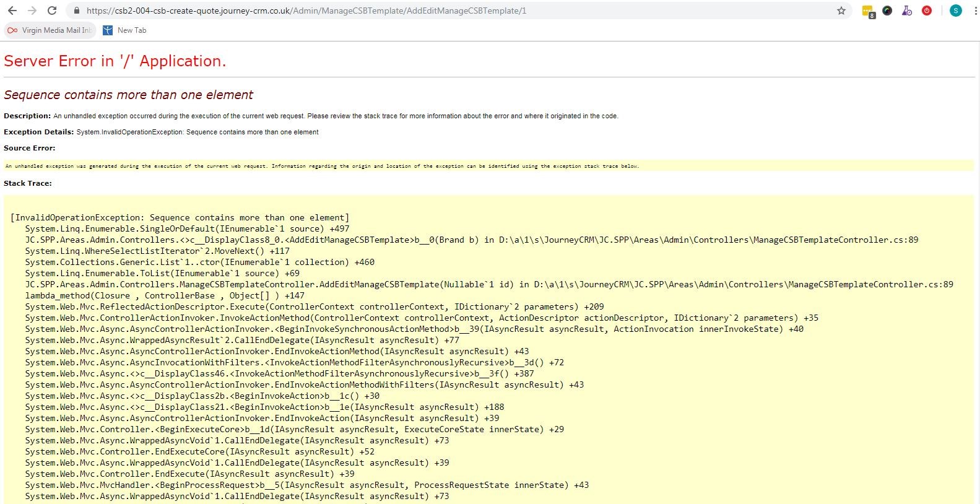Screen dimensions: 980x504
Task: Click the 'Enumerable.ToList' stack line
Action: pos(162,274)
